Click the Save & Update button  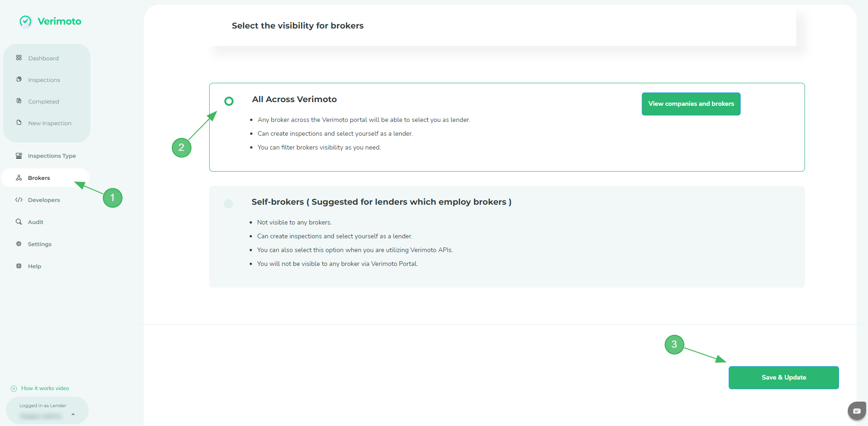click(x=784, y=378)
